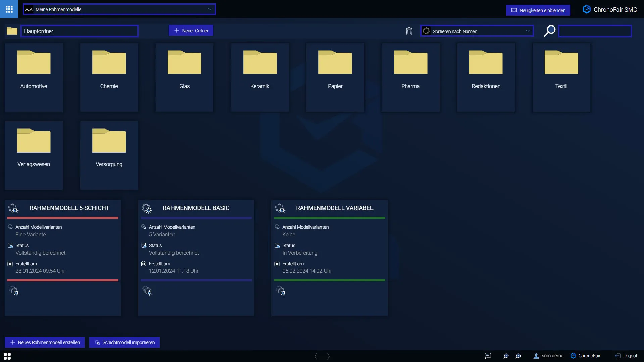Image resolution: width=644 pixels, height=362 pixels.
Task: Click bottom gear icon on Basic card
Action: (147, 291)
